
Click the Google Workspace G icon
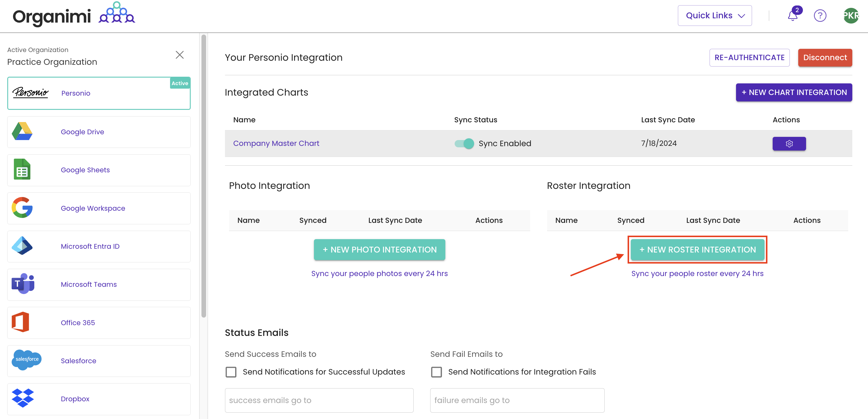pyautogui.click(x=22, y=208)
